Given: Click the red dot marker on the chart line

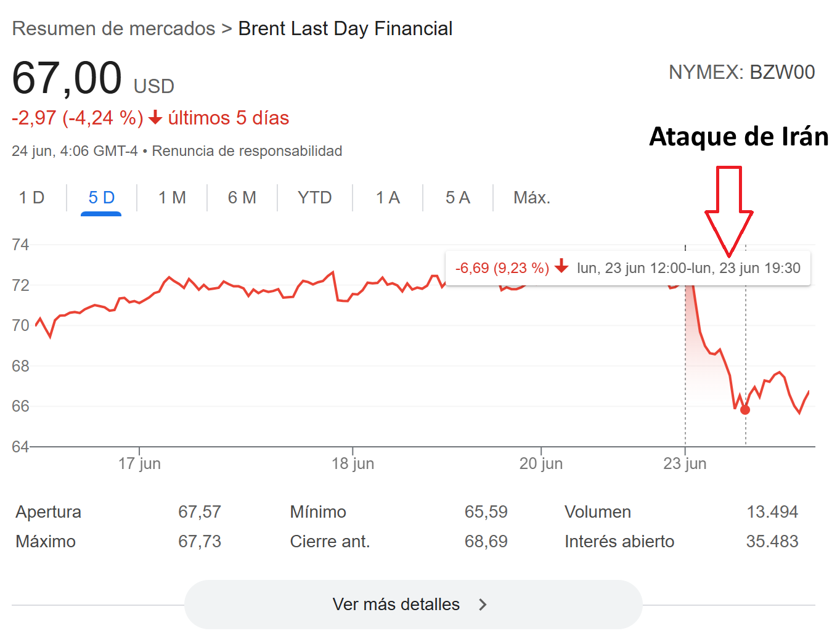Looking at the screenshot, I should coord(745,410).
